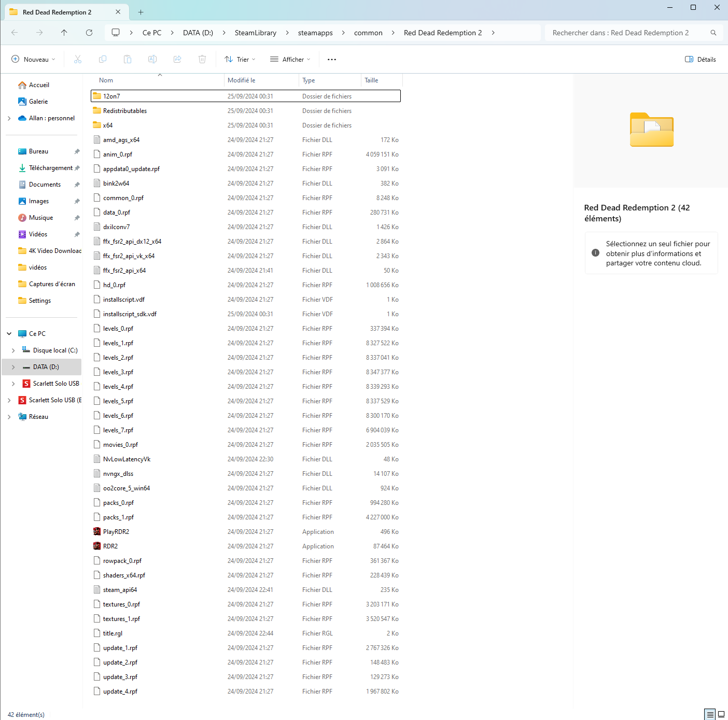Select file installscript.vdf
The height and width of the screenshot is (720, 728).
(x=246, y=299)
